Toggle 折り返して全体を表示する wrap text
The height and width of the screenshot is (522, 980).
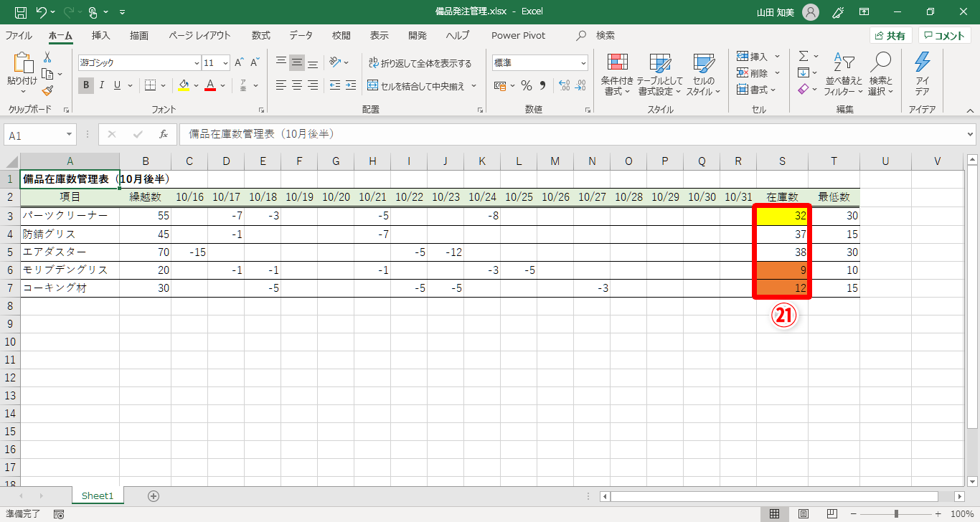click(420, 63)
